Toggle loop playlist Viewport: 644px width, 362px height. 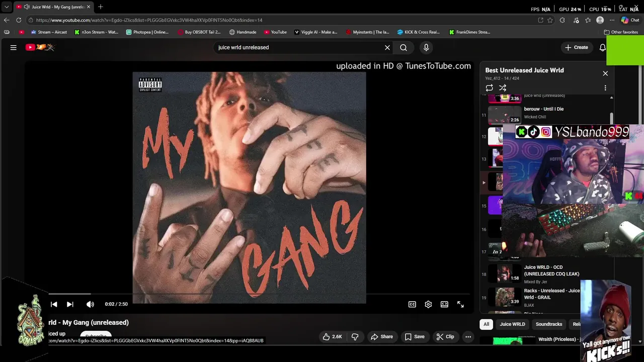489,87
